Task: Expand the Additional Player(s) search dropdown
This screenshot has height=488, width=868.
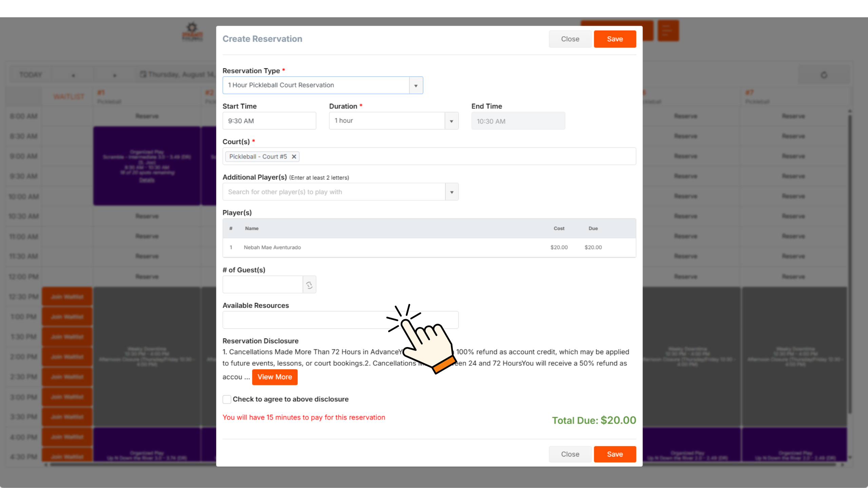Action: pyautogui.click(x=452, y=192)
